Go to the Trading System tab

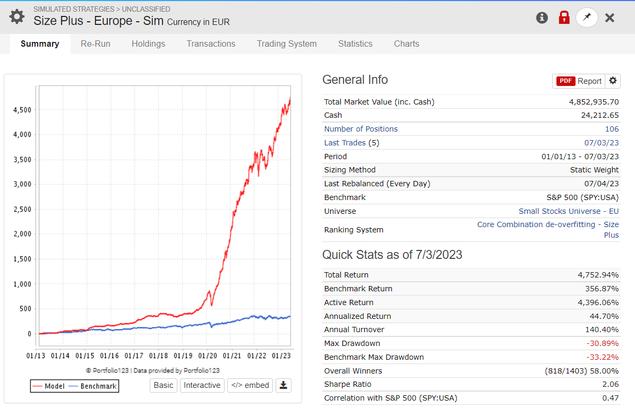point(286,44)
